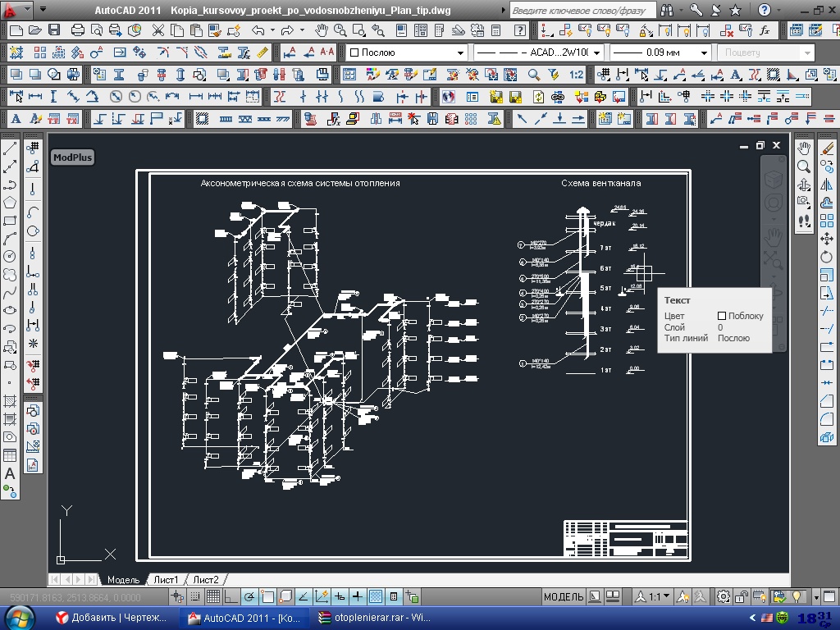840x630 pixels.
Task: Toggle Lineweight display in status bar
Action: [x=358, y=596]
